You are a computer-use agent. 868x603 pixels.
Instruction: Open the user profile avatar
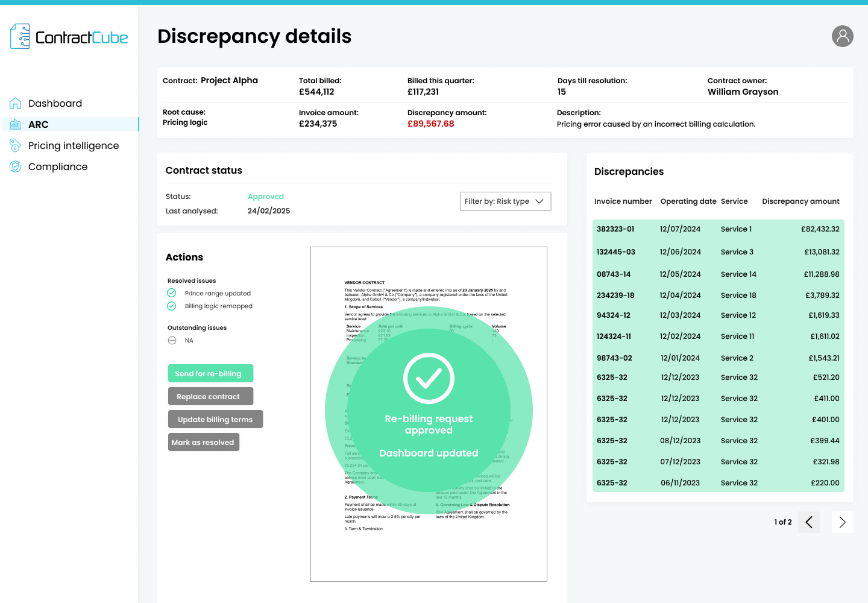coord(843,36)
